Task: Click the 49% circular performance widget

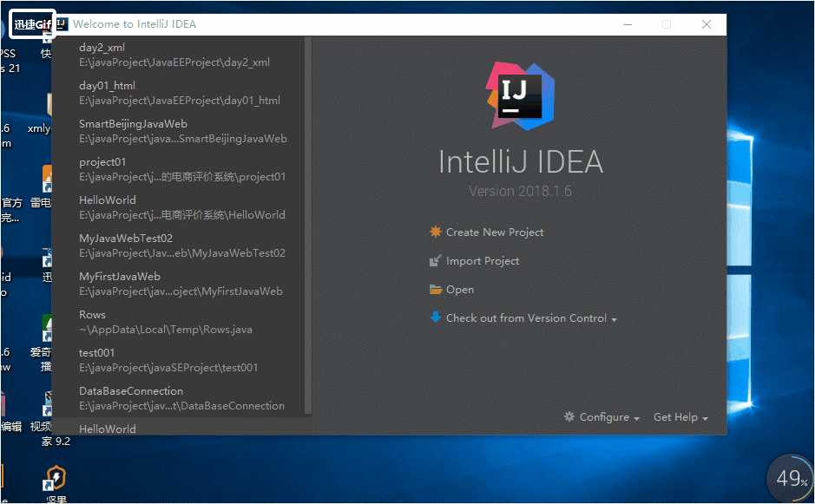Action: point(791,479)
